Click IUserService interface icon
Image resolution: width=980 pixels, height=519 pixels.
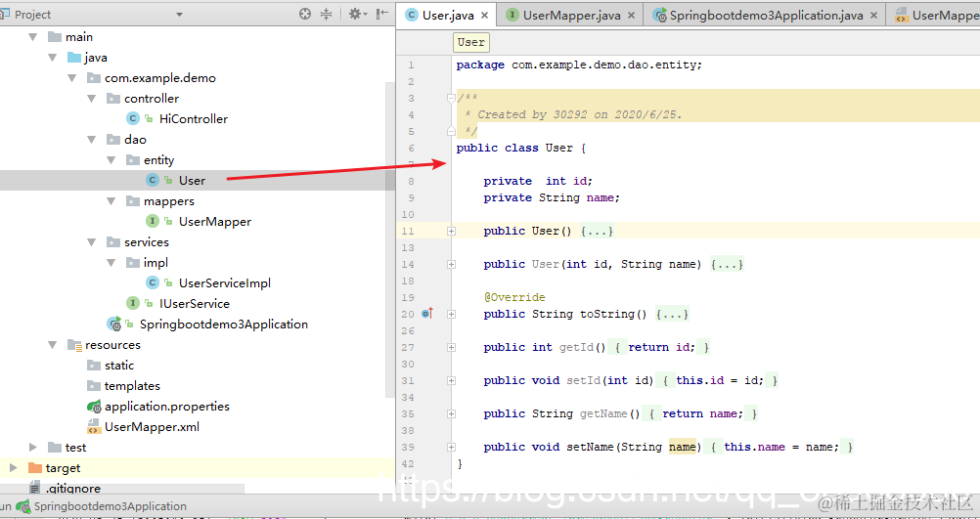tap(132, 304)
